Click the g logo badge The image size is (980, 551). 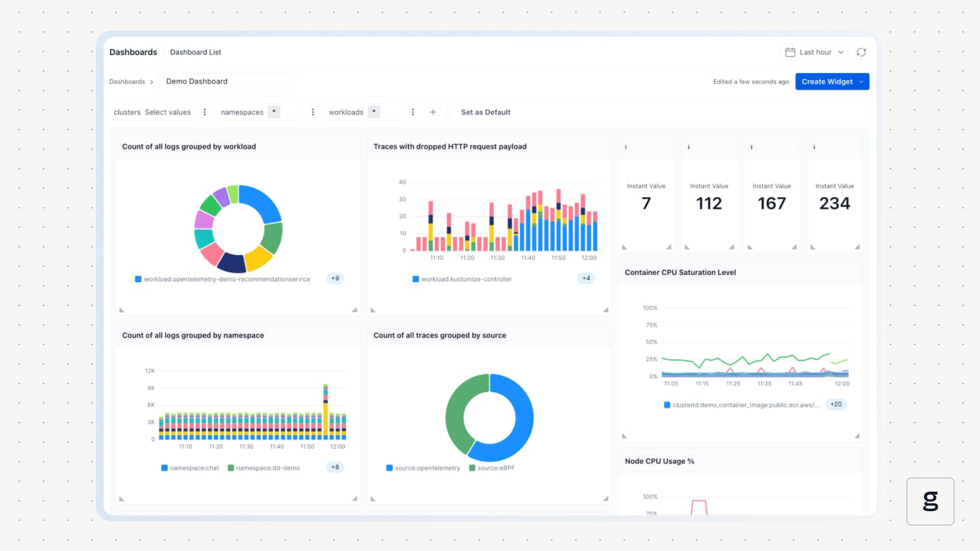coord(930,501)
